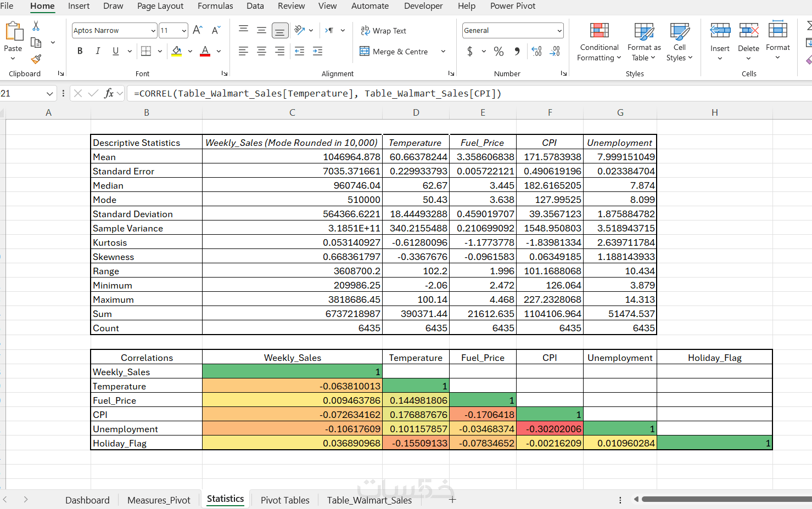Click the Borders icon in Font group
Viewport: 812px width, 509px height.
click(x=146, y=51)
